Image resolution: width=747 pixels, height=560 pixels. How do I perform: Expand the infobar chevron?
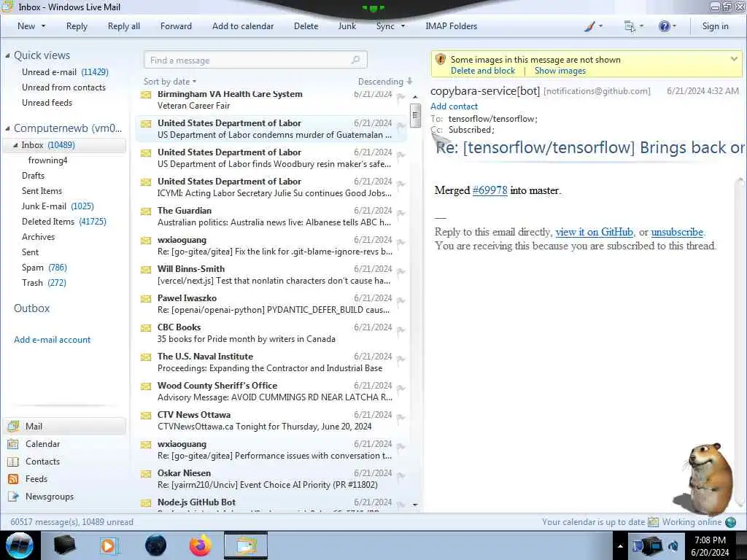[x=734, y=59]
